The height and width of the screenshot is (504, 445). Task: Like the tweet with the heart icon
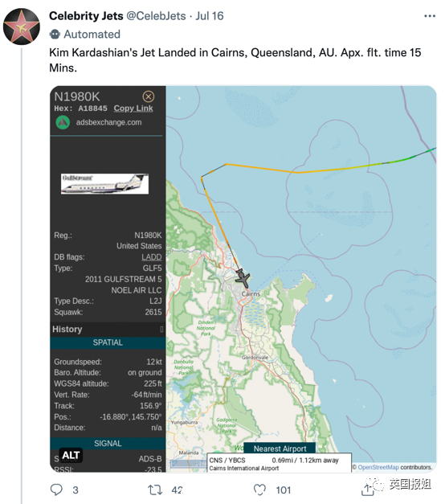(x=259, y=490)
